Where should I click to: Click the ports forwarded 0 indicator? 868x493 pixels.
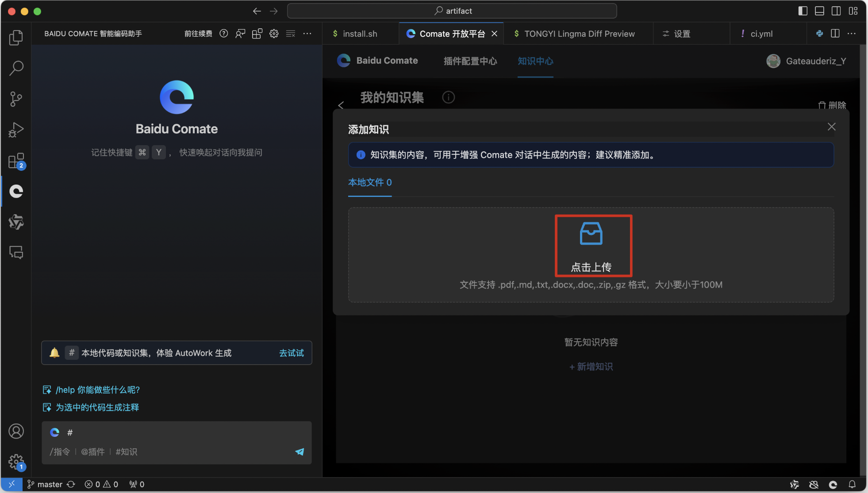(137, 484)
